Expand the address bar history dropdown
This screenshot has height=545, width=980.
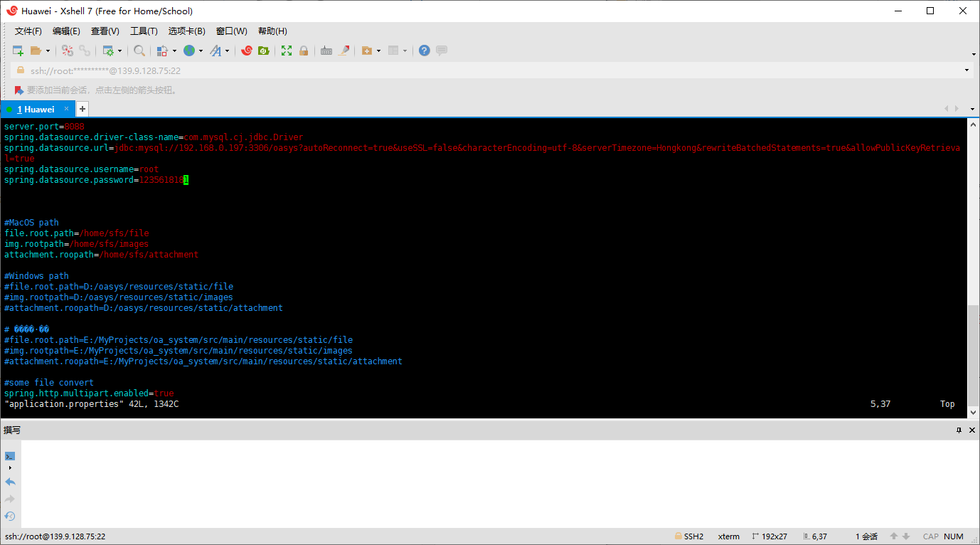[x=966, y=70]
